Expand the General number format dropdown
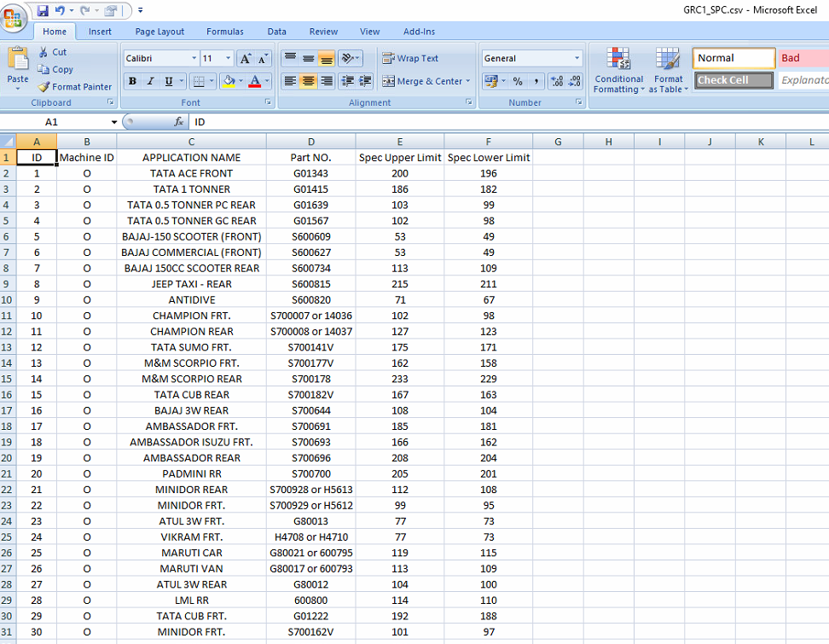The width and height of the screenshot is (829, 644). click(577, 59)
